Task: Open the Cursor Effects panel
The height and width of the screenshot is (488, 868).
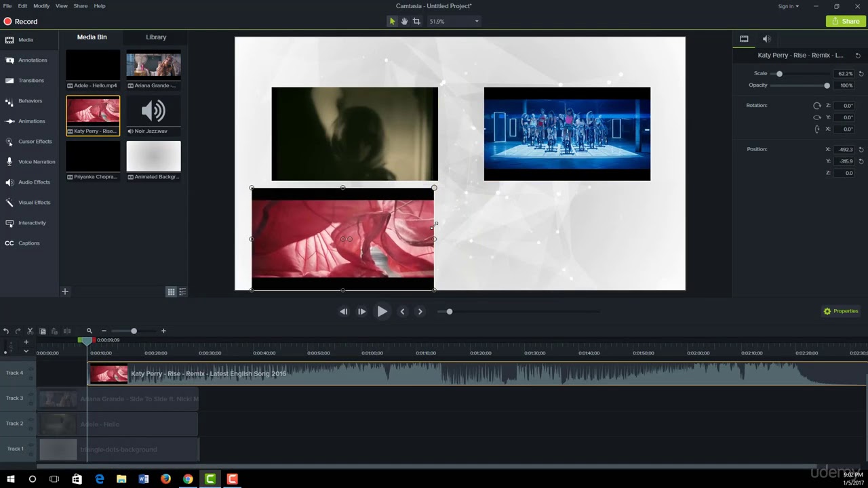Action: click(x=27, y=142)
